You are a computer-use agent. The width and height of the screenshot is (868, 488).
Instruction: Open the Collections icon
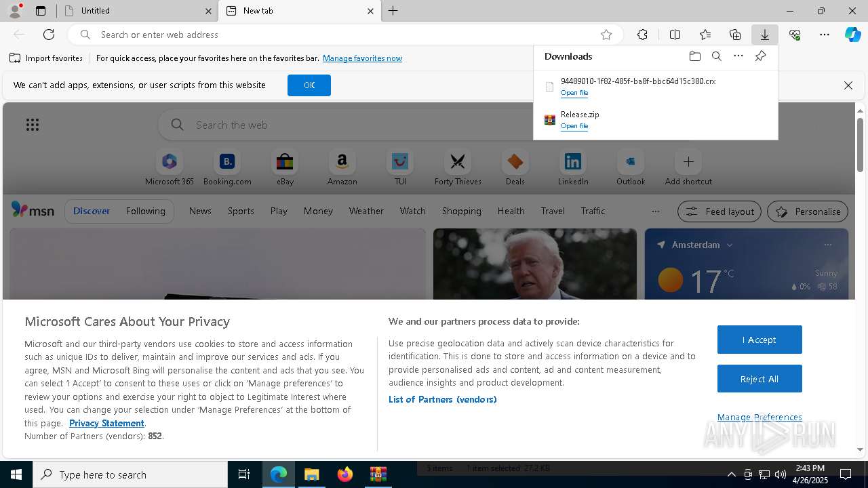pos(735,35)
